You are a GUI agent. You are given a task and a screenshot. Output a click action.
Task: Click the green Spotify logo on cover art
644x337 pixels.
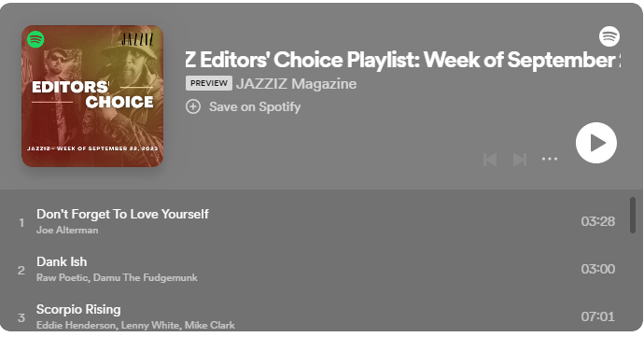(x=35, y=39)
